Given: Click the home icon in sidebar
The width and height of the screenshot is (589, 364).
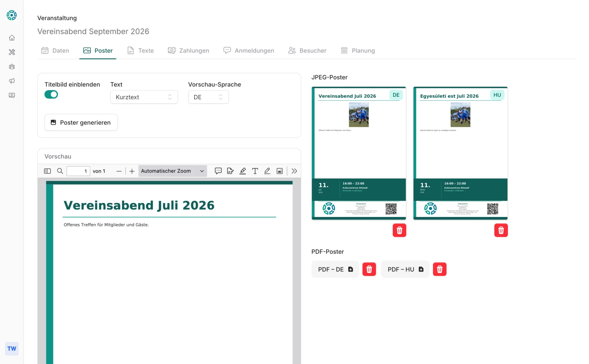Looking at the screenshot, I should (x=12, y=38).
